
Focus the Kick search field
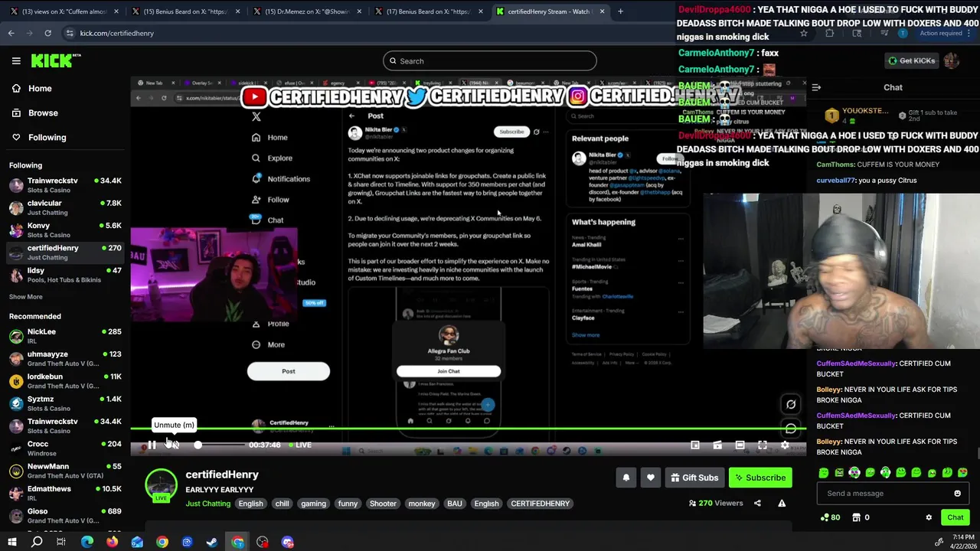pyautogui.click(x=490, y=61)
